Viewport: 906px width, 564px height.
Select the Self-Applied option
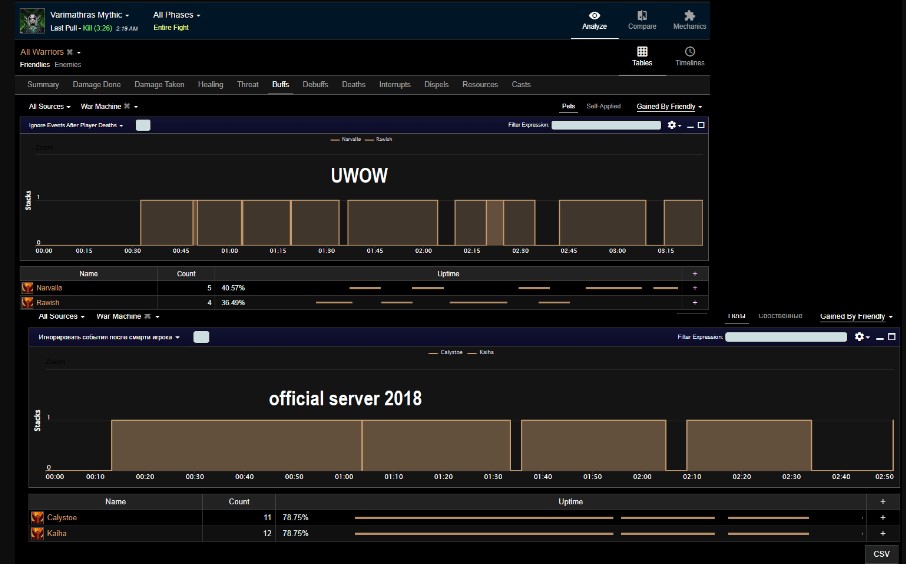(x=603, y=106)
